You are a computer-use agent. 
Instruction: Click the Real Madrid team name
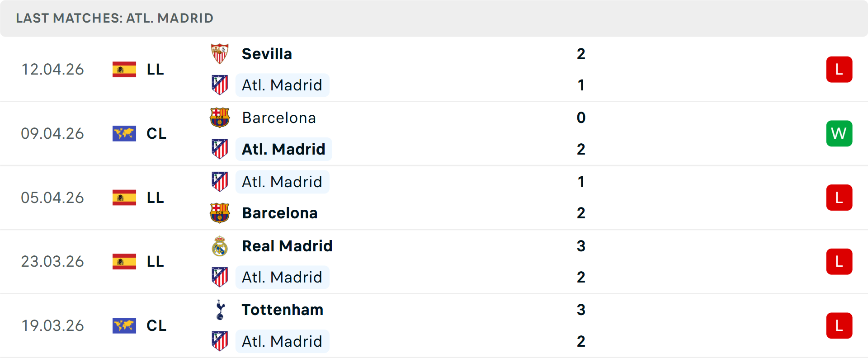(x=287, y=246)
